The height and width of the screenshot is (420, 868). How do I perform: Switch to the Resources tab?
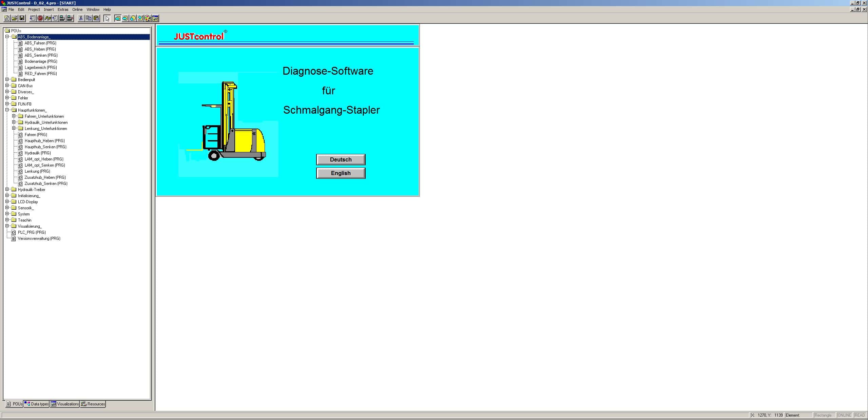pos(93,404)
